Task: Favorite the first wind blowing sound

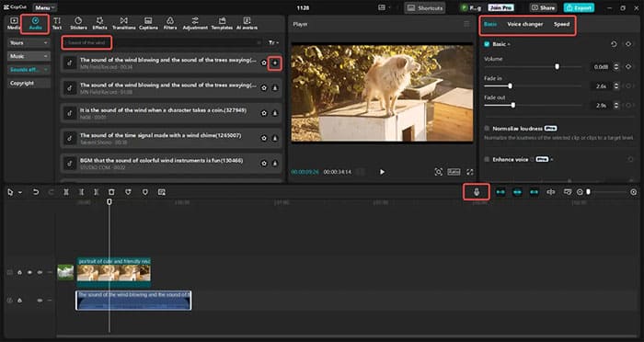Action: tap(264, 63)
